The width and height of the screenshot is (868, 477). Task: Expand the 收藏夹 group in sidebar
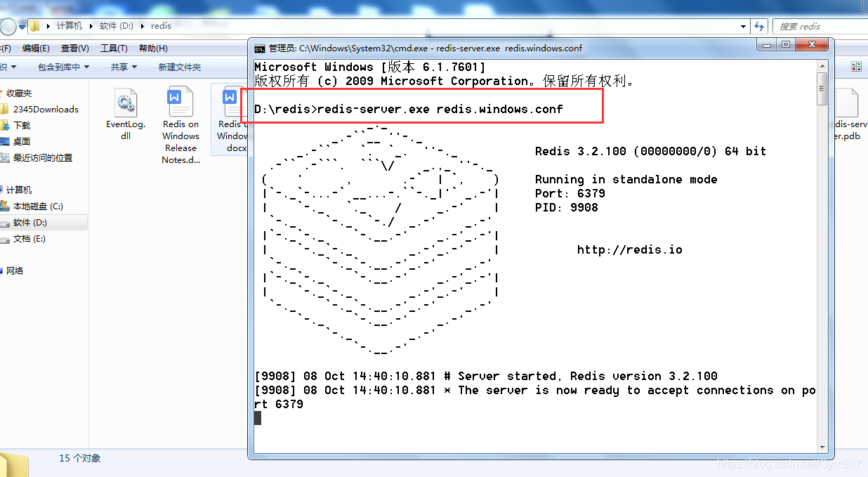19,93
